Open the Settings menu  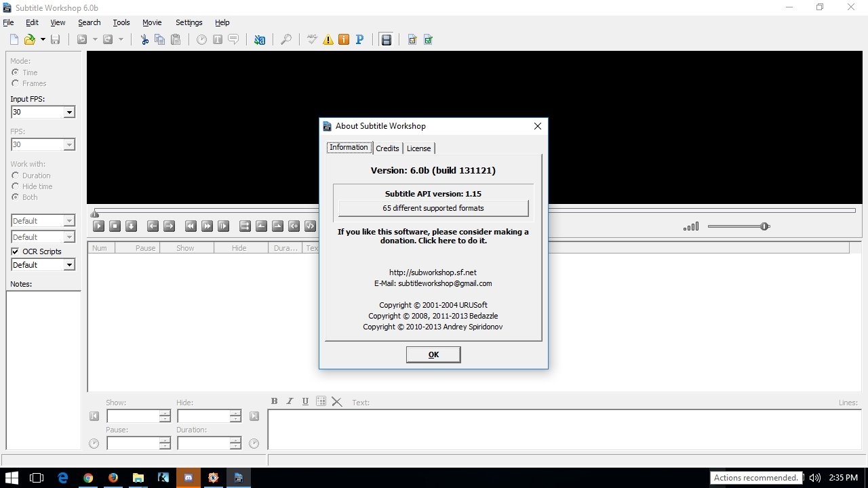189,22
